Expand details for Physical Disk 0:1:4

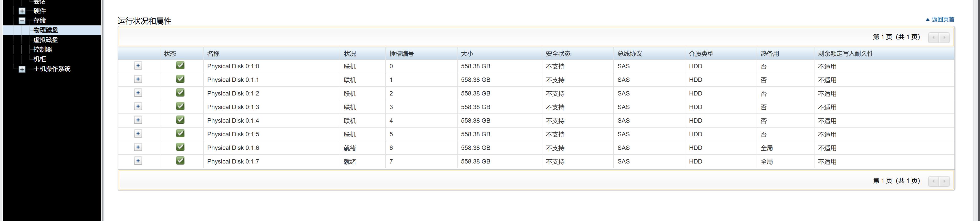(x=138, y=120)
